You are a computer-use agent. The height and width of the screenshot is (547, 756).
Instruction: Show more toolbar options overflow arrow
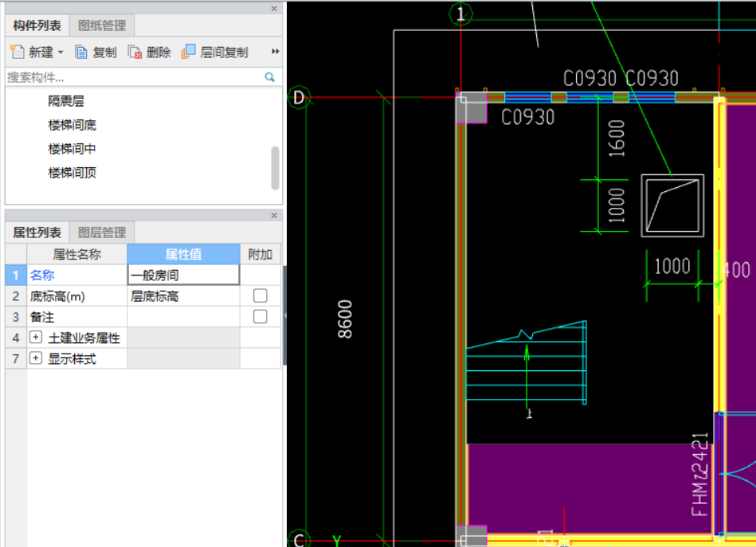276,52
